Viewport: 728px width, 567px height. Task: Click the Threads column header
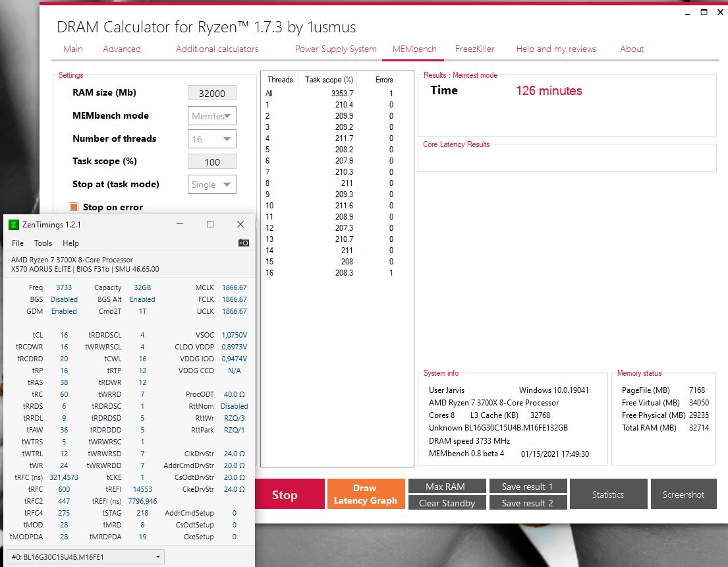tap(280, 80)
